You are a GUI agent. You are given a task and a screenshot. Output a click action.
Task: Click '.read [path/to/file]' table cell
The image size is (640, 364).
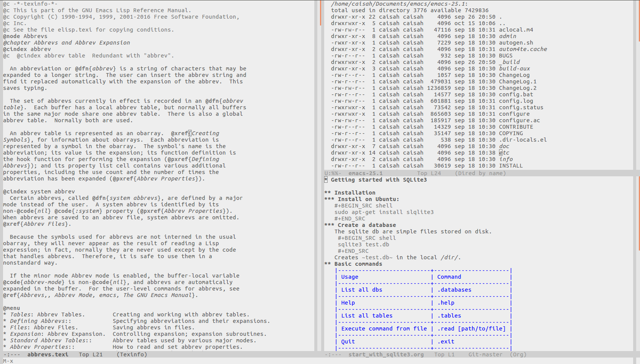click(x=471, y=329)
